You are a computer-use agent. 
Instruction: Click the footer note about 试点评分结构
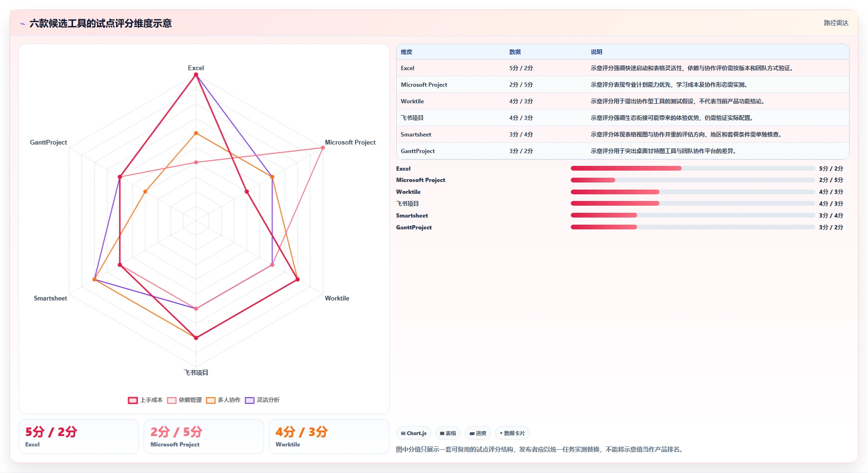[540, 450]
